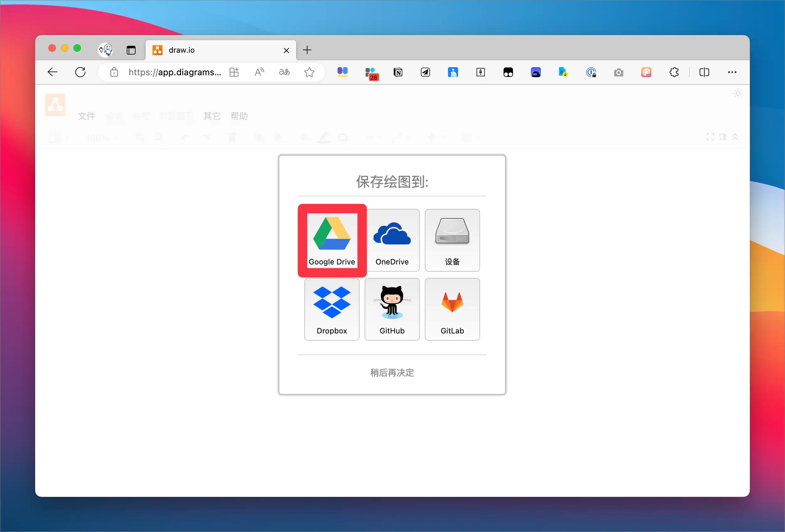Select GitHub storage option
Screen dimensions: 785x532
pyautogui.click(x=392, y=309)
